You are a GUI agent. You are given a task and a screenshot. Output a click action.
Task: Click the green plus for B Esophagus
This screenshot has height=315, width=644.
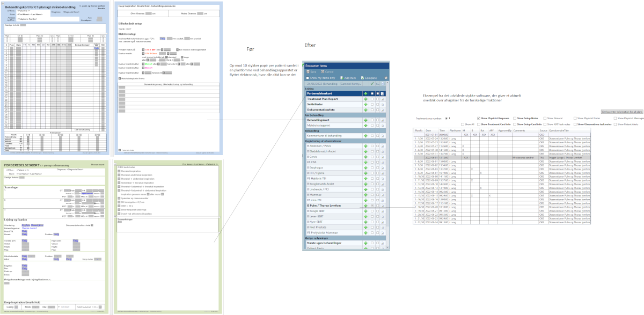coord(365,167)
